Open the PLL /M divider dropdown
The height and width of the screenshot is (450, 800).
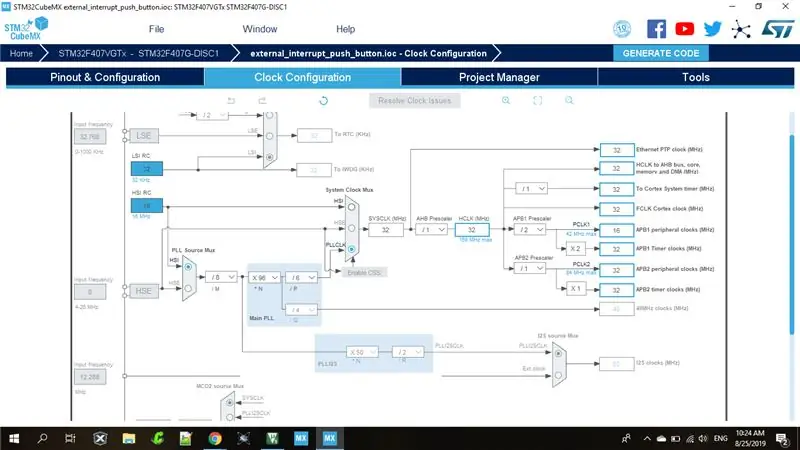[x=221, y=277]
